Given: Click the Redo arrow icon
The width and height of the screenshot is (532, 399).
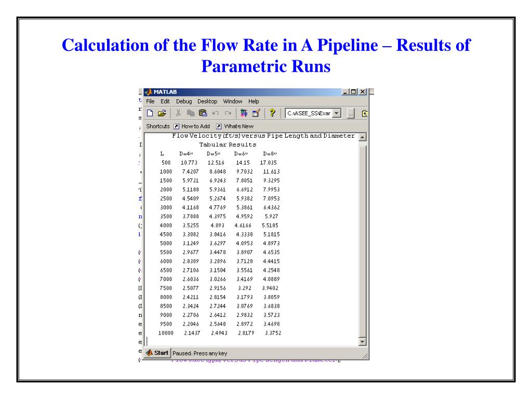Looking at the screenshot, I should [x=228, y=113].
